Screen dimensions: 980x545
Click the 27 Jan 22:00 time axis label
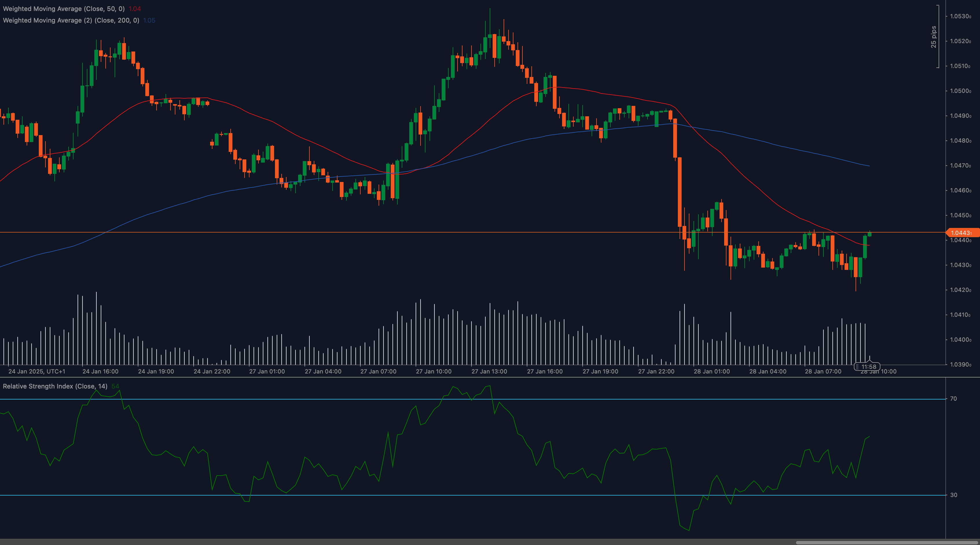(x=656, y=371)
